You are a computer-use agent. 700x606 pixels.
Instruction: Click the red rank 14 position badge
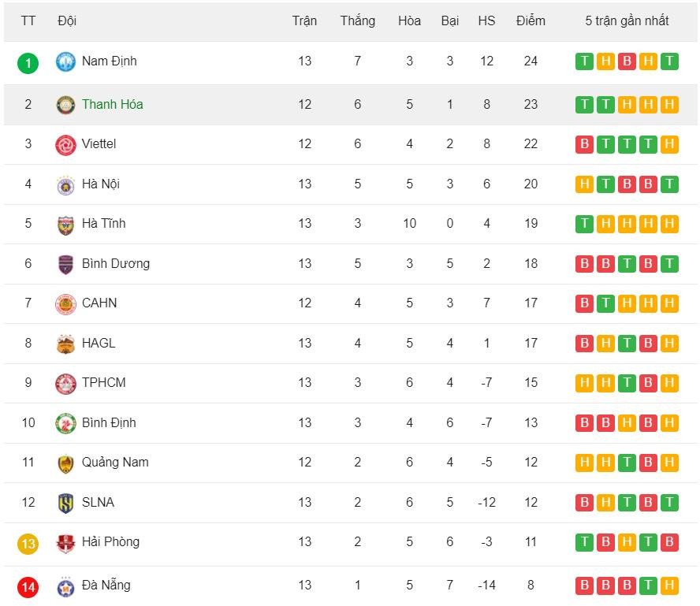pyautogui.click(x=28, y=586)
